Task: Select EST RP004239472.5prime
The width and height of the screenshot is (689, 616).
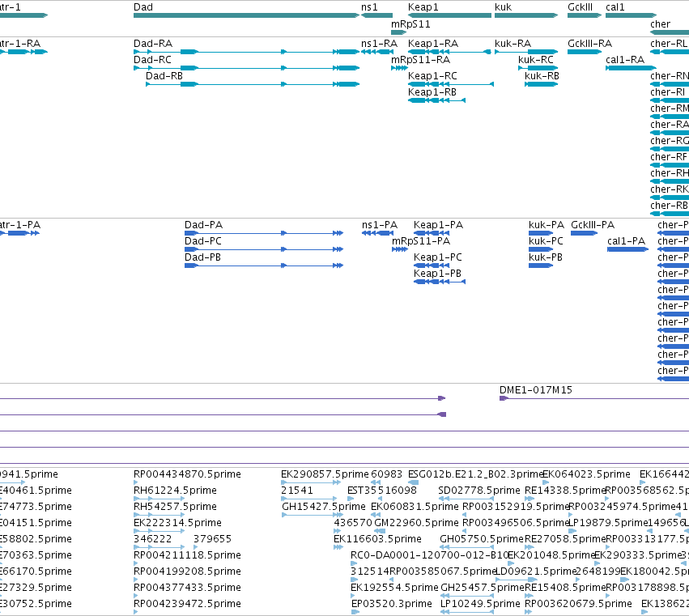Action: click(x=187, y=604)
